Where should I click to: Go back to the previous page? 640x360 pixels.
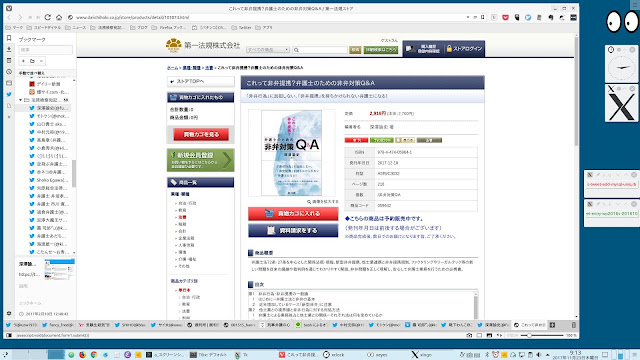click(x=9, y=18)
